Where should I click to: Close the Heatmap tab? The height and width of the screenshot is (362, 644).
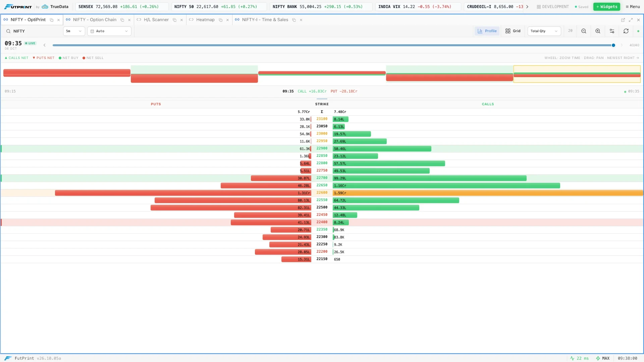click(227, 20)
